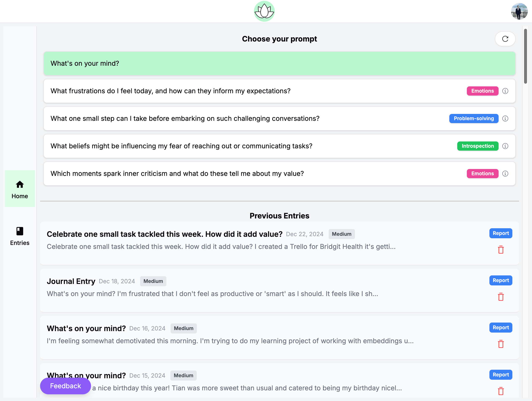This screenshot has width=532, height=401.
Task: Open report for Dec 18 Journal Entry
Action: 501,280
